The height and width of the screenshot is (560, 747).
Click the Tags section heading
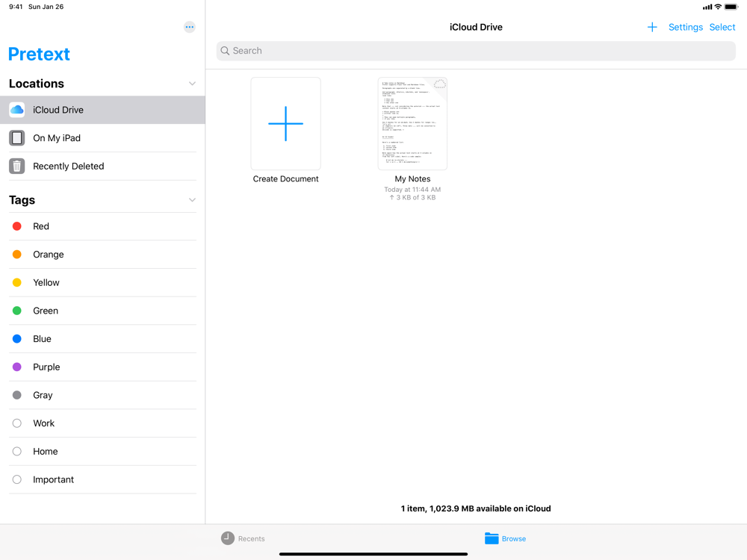[22, 200]
